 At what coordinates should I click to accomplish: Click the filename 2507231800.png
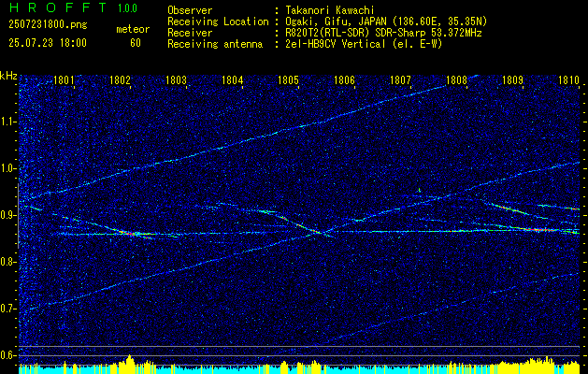(x=48, y=25)
